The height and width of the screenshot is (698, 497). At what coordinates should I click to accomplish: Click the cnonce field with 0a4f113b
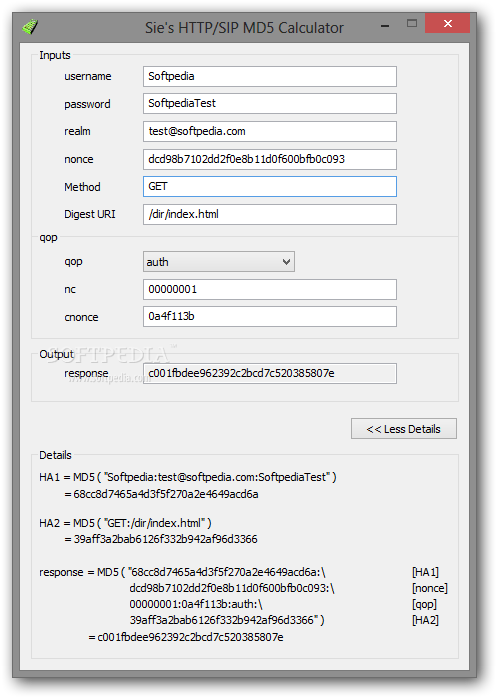pos(269,317)
